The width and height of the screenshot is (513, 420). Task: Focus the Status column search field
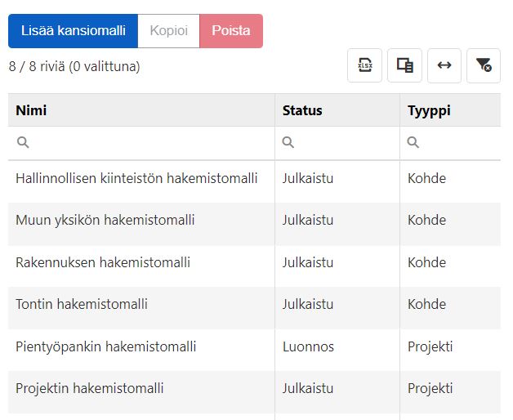click(x=337, y=143)
